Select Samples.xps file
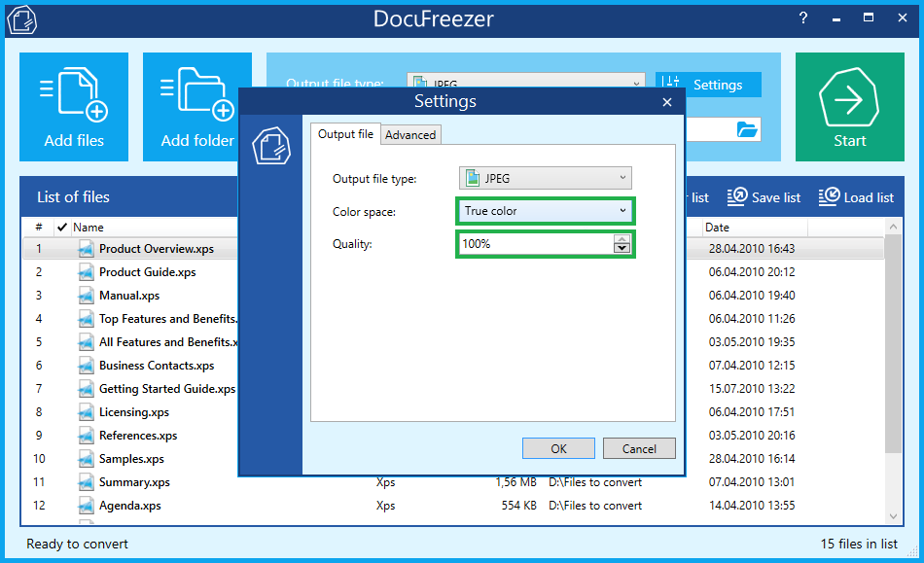Screen dimensions: 924x563 [131, 459]
